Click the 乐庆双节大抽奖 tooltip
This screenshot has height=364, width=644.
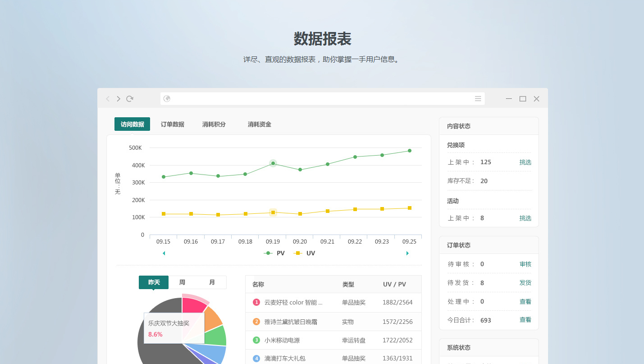pos(174,328)
